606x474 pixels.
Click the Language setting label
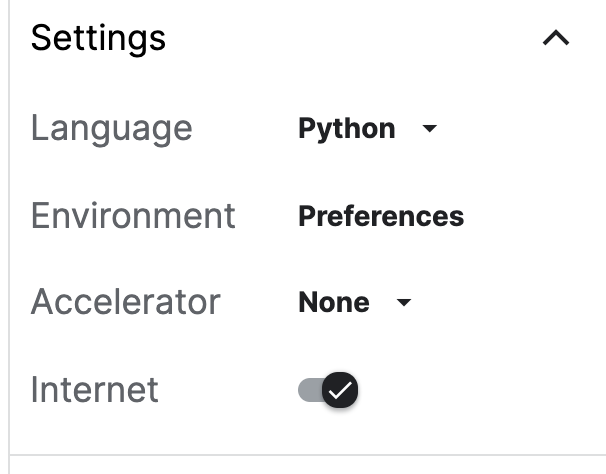[111, 128]
